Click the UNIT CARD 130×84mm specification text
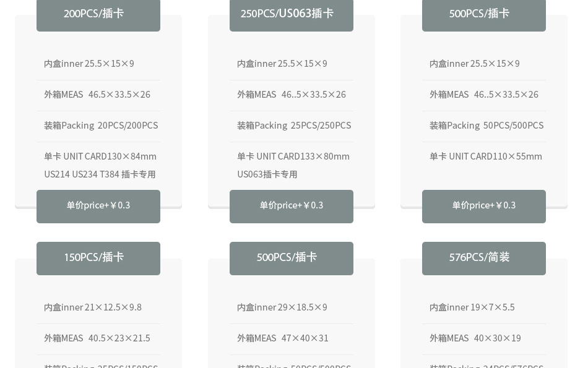The height and width of the screenshot is (368, 588). point(100,156)
